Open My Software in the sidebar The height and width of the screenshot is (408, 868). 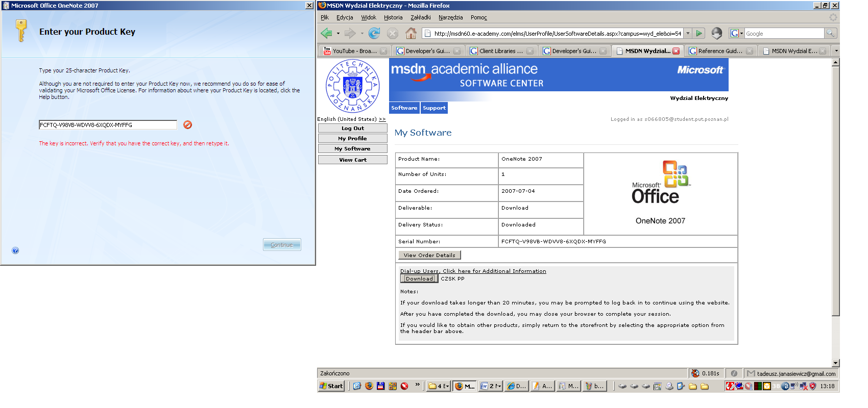pyautogui.click(x=353, y=148)
